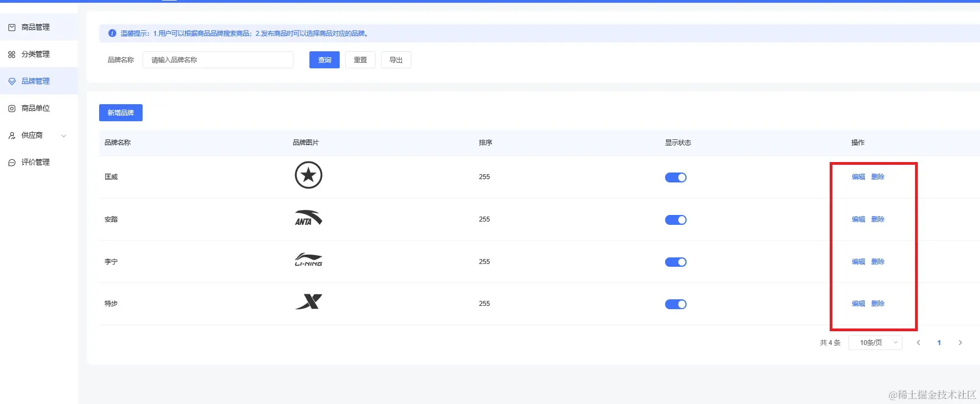980x404 pixels.
Task: Click 删除 for brand 李宁
Action: 878,262
